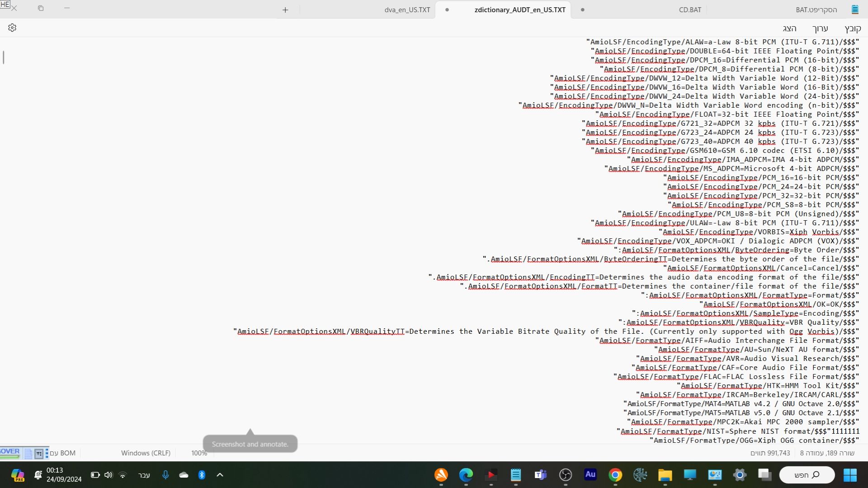Open Windows Start menu

(850, 475)
